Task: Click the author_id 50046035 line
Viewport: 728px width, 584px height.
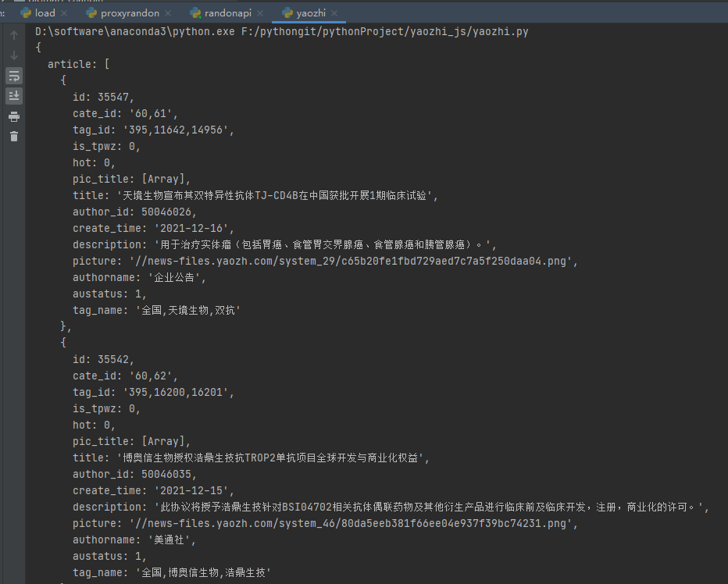Action: point(134,474)
